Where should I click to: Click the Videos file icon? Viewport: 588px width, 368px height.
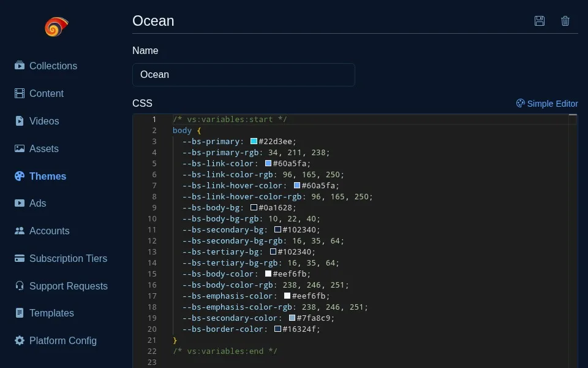(x=20, y=121)
